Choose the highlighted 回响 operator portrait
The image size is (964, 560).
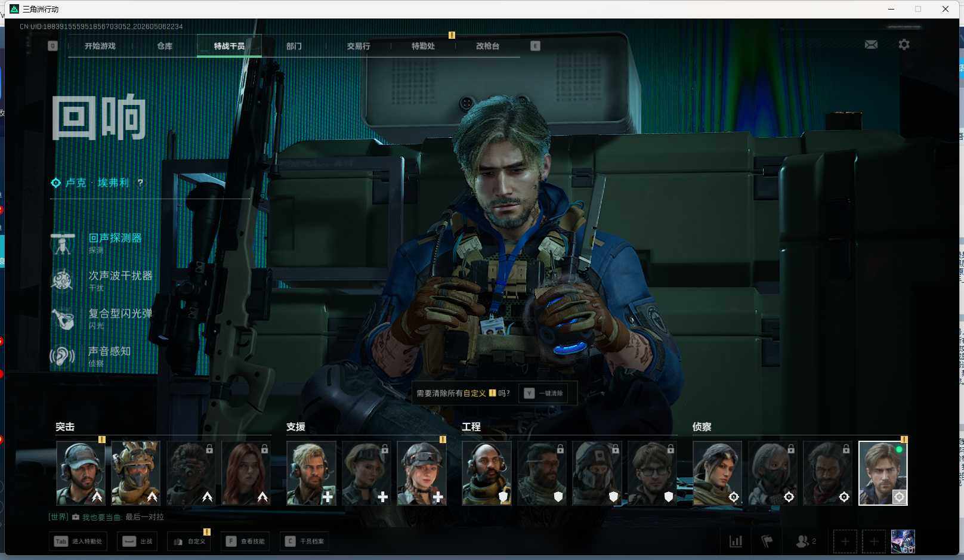[883, 473]
